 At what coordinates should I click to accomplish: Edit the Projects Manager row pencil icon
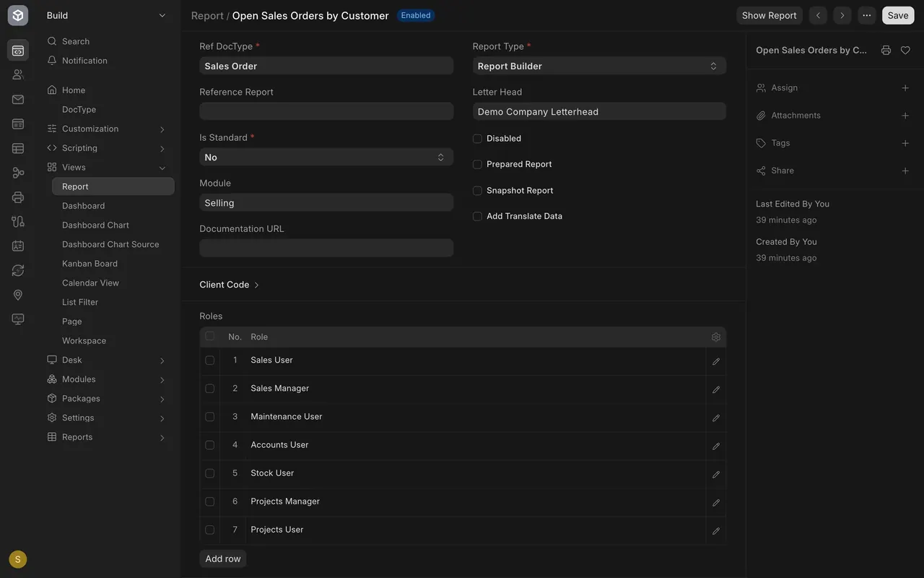coord(716,502)
